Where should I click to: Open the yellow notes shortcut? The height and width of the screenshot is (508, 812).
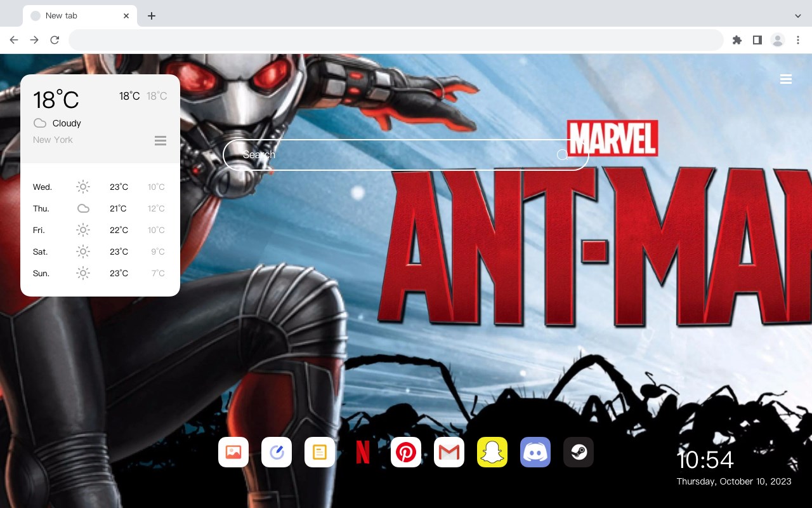click(320, 452)
